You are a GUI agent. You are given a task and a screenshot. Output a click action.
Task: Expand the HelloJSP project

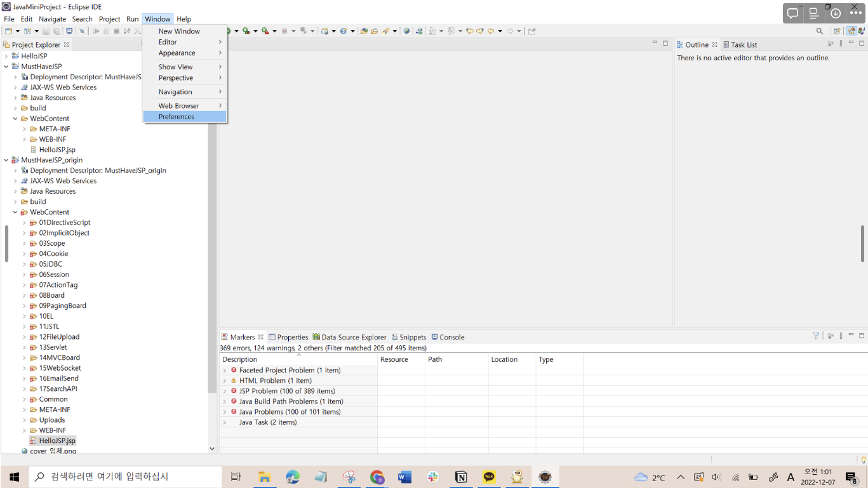point(6,56)
